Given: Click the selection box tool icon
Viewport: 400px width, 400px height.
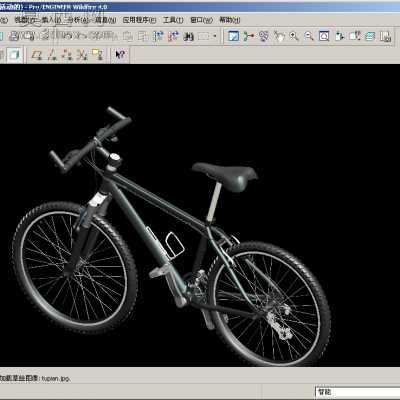Looking at the screenshot, I should (x=204, y=36).
